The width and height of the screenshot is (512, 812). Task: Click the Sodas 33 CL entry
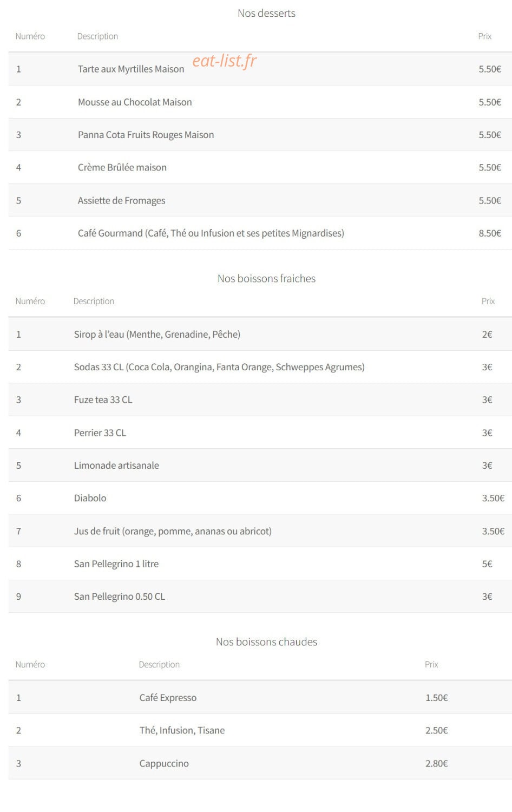pos(219,367)
